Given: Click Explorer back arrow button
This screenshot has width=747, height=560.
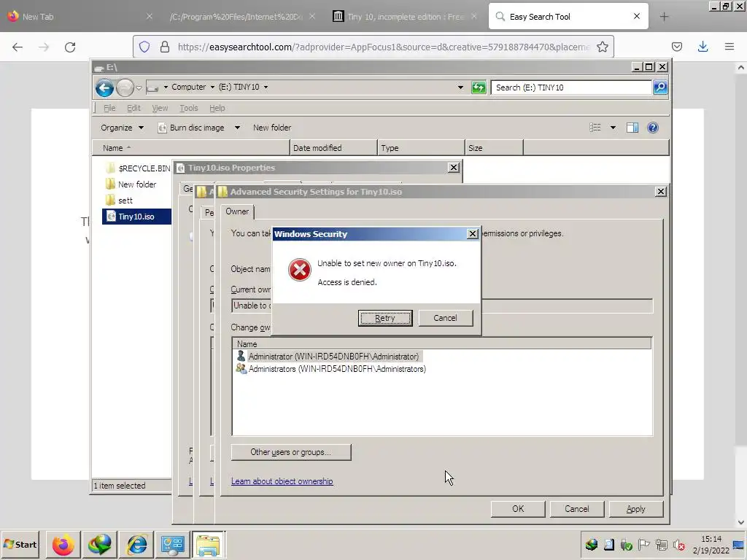Looking at the screenshot, I should point(104,87).
